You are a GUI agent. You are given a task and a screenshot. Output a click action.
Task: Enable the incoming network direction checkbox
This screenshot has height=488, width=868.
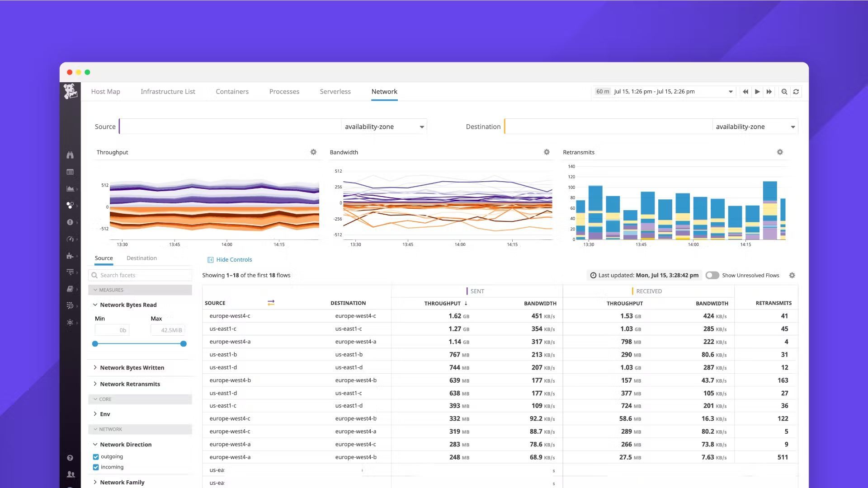[97, 467]
